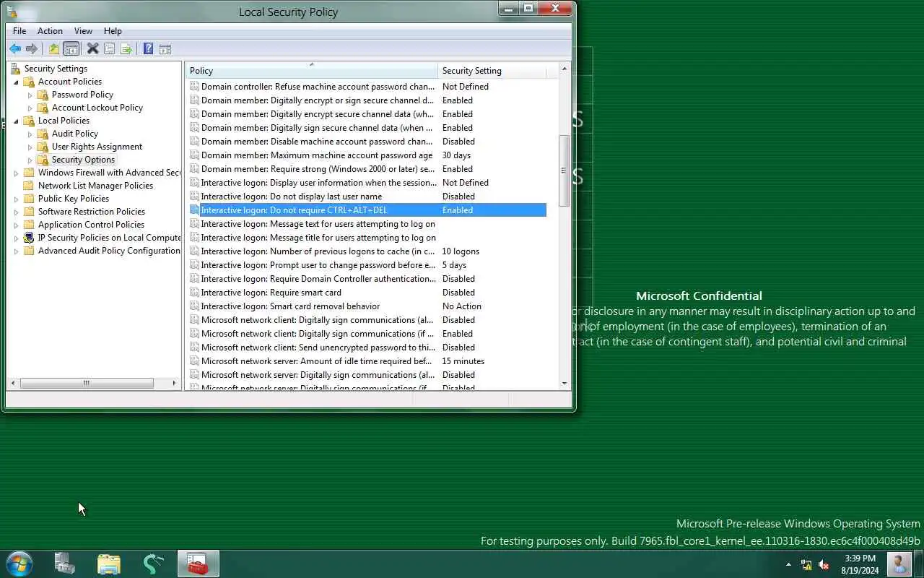
Task: Sort by the Security Setting column header
Action: point(492,71)
